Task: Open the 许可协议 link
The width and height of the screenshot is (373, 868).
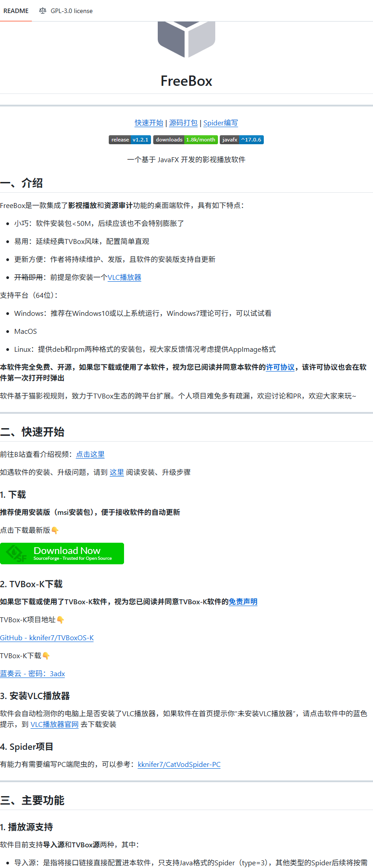Action: [280, 367]
